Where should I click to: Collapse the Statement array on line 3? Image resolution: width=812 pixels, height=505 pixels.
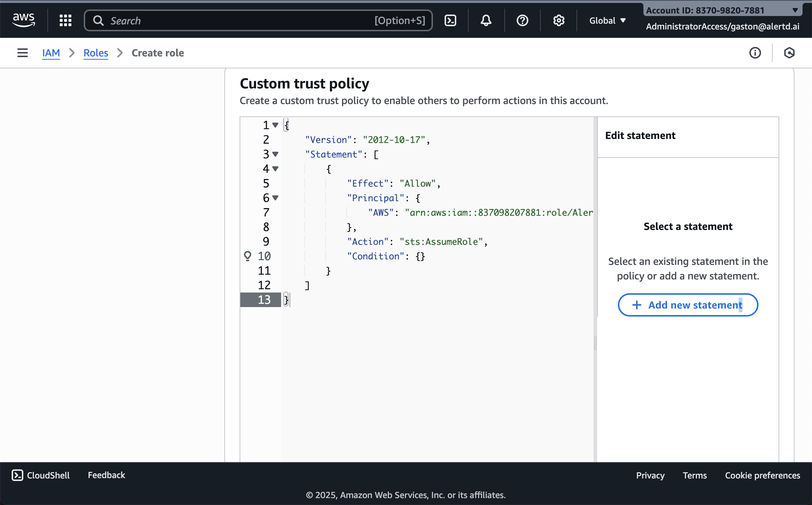(x=276, y=155)
